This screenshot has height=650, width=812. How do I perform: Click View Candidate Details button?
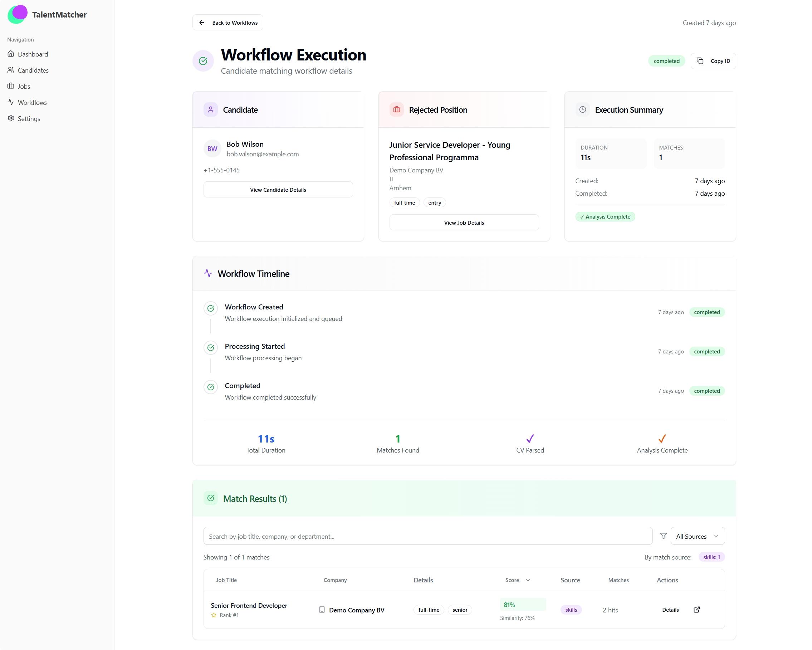pos(278,190)
